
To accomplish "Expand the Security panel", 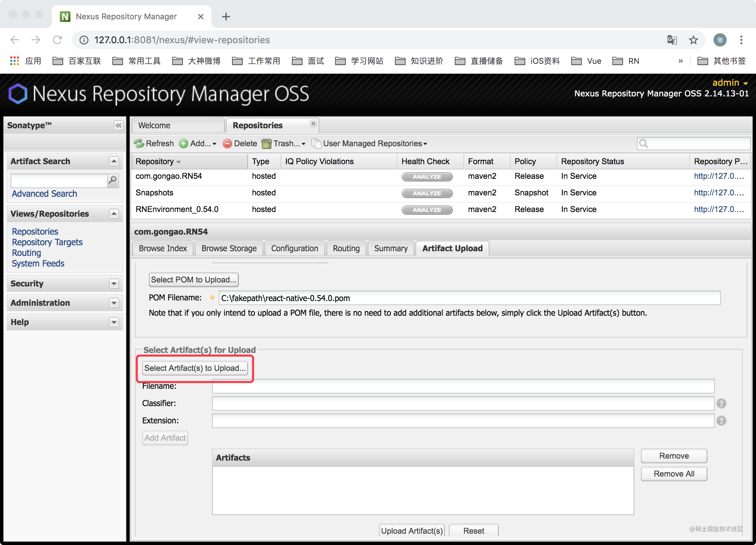I will point(114,283).
